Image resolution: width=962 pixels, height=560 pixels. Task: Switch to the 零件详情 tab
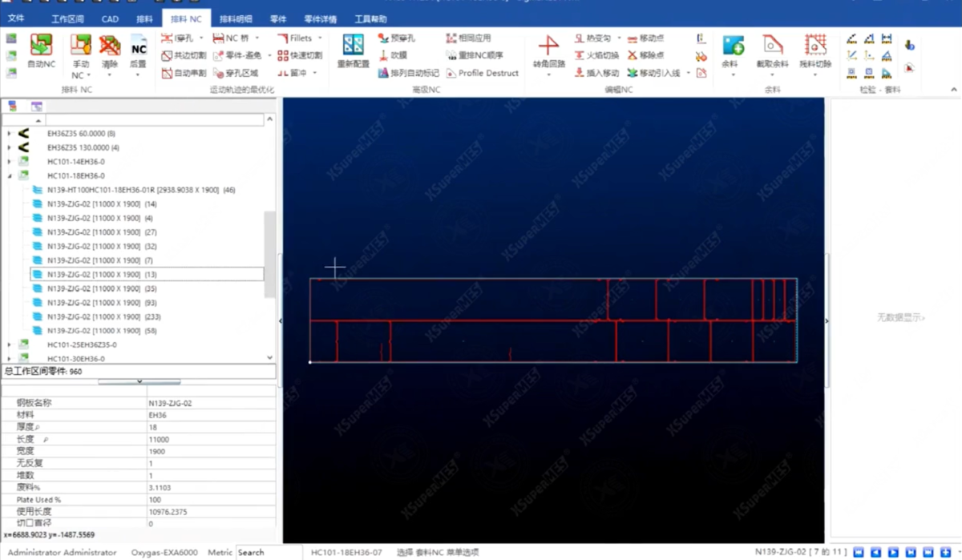(321, 18)
